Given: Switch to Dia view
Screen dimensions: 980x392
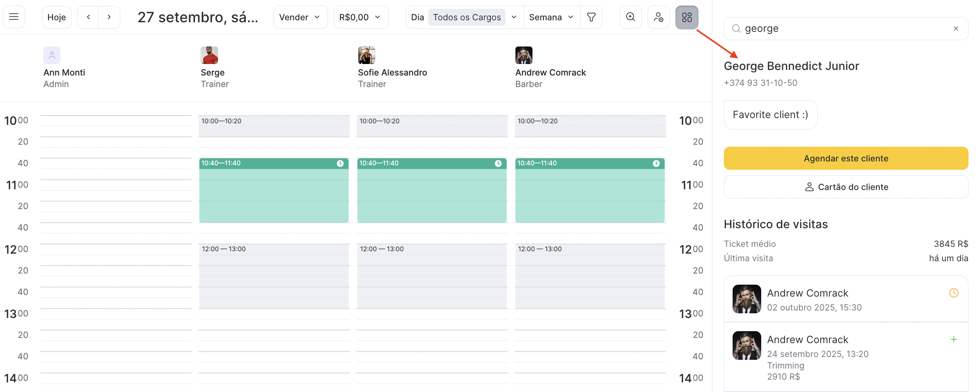Looking at the screenshot, I should point(417,17).
